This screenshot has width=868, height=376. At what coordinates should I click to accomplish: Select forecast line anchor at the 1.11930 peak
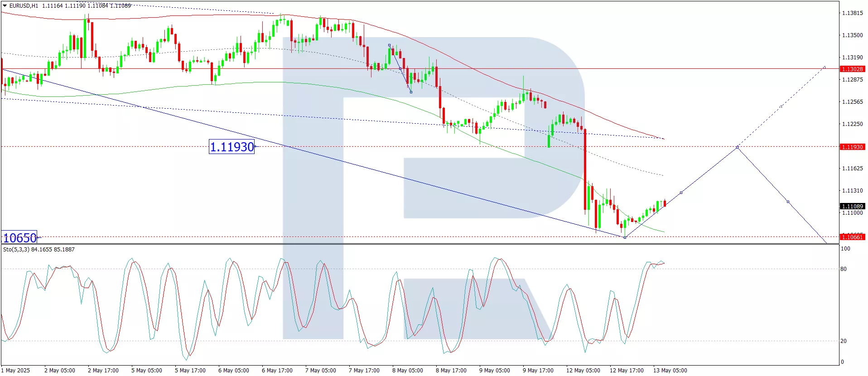pyautogui.click(x=737, y=147)
